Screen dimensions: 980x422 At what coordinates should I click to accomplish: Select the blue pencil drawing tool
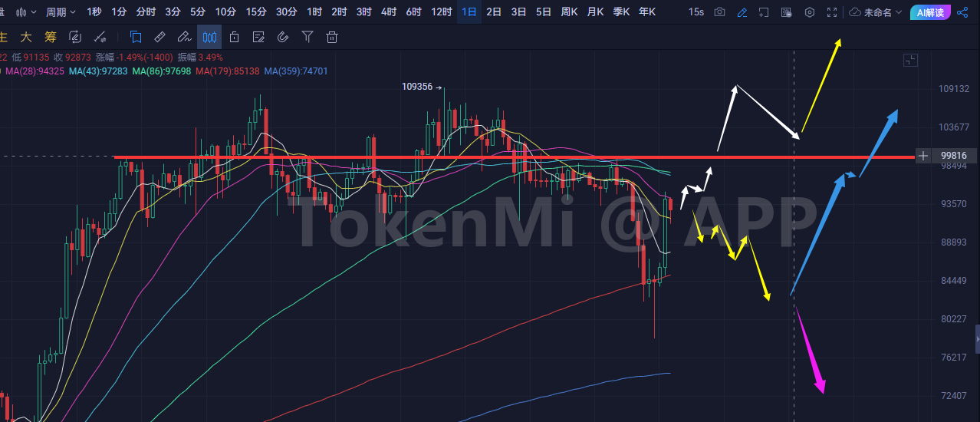[x=742, y=12]
